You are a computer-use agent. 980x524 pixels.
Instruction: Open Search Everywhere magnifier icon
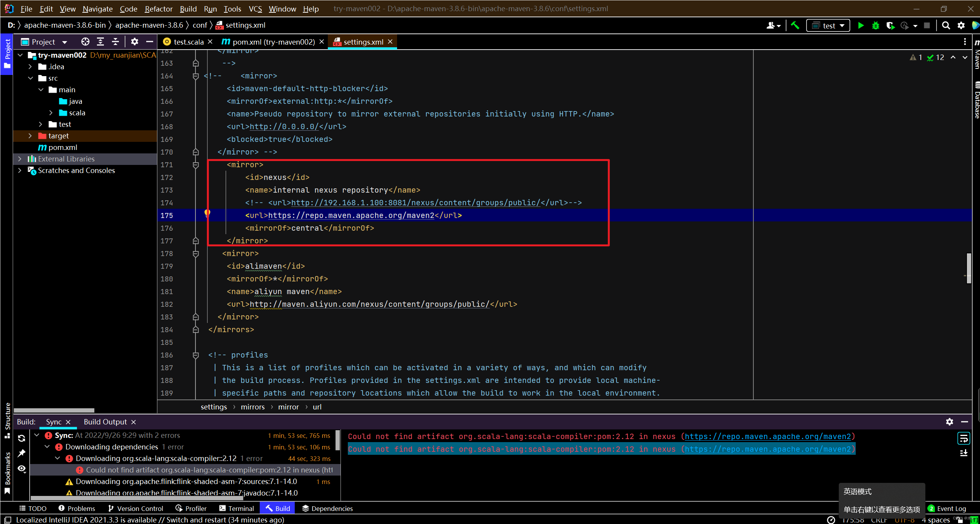946,26
